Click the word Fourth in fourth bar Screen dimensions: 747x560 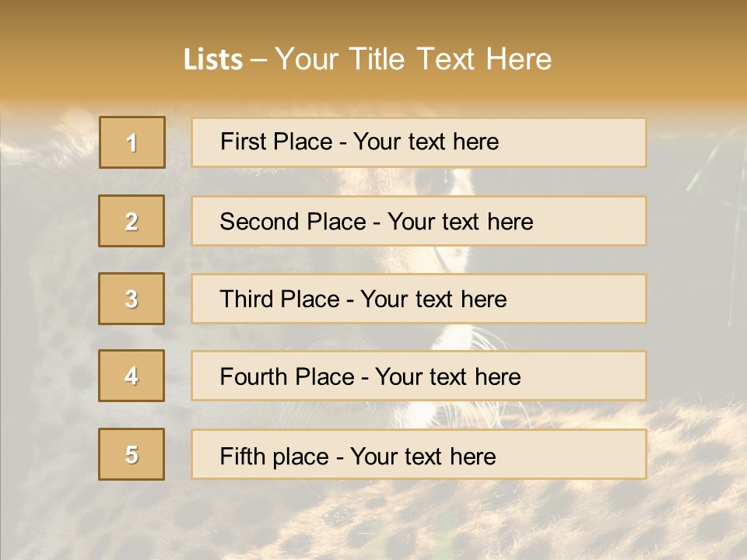tap(253, 376)
